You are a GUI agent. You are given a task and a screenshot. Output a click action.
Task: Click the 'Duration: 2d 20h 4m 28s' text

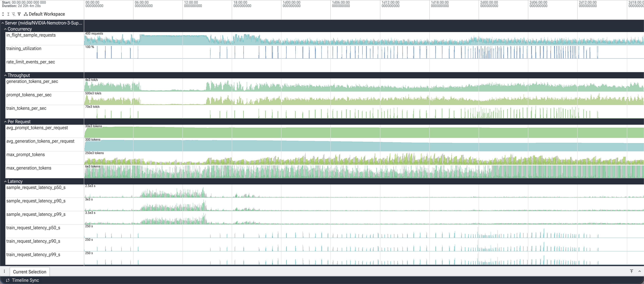click(x=21, y=6)
